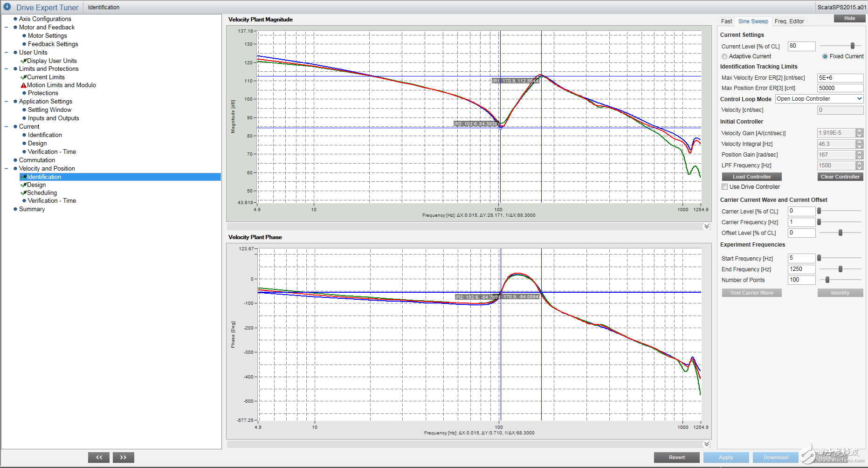Click the Number of Points input field
The image size is (868, 468).
[x=801, y=280]
